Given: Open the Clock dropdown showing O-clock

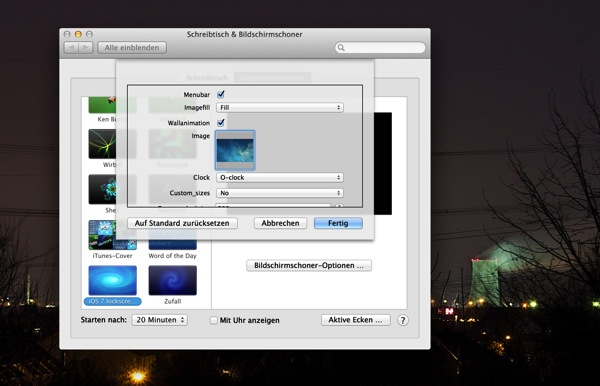Looking at the screenshot, I should [x=280, y=178].
